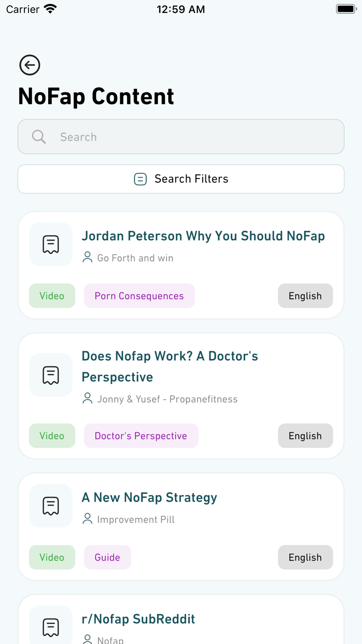
Task: Click the back arrow icon
Action: pos(29,65)
